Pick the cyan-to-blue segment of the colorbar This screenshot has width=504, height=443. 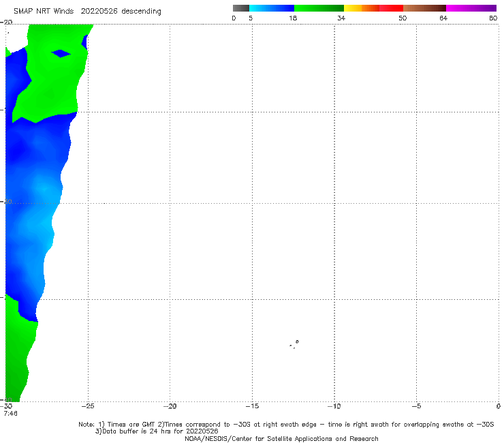point(272,8)
